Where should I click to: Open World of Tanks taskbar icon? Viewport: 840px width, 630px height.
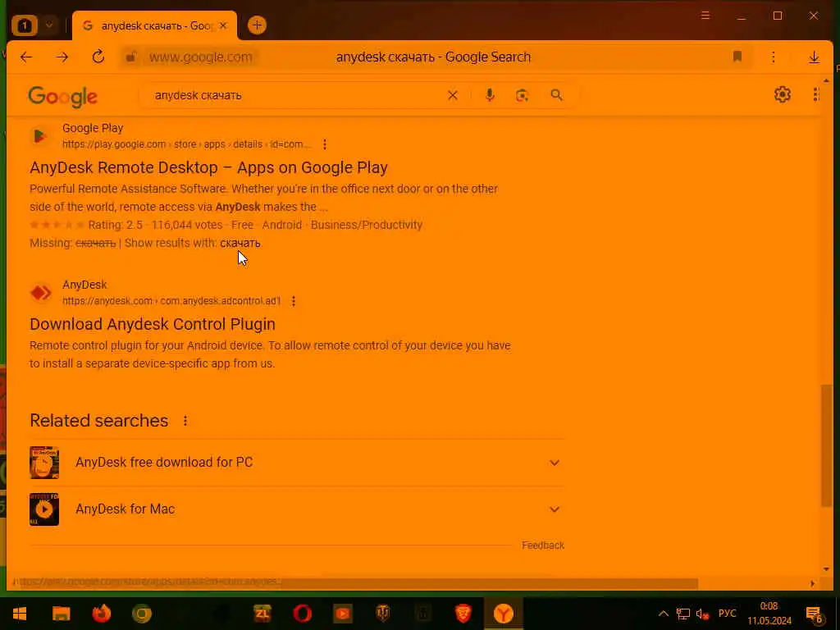click(x=382, y=614)
